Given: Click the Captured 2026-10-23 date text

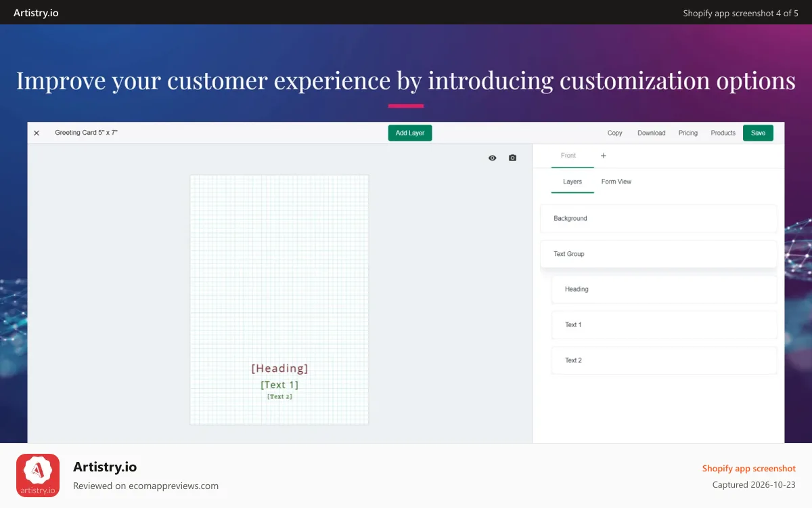Looking at the screenshot, I should click(754, 485).
